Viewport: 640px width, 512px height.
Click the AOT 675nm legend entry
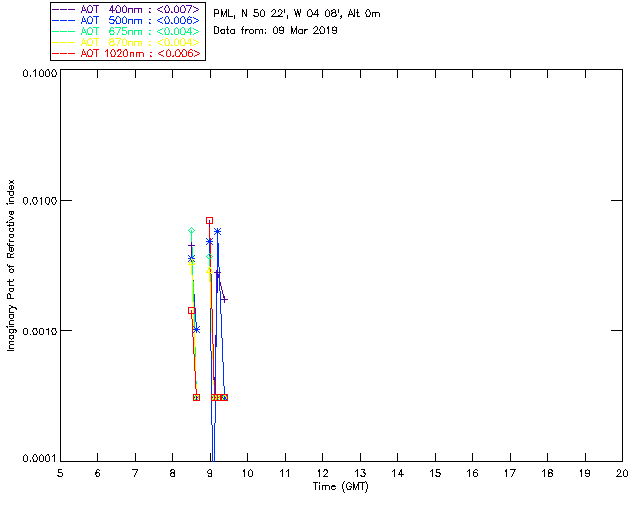(x=127, y=31)
